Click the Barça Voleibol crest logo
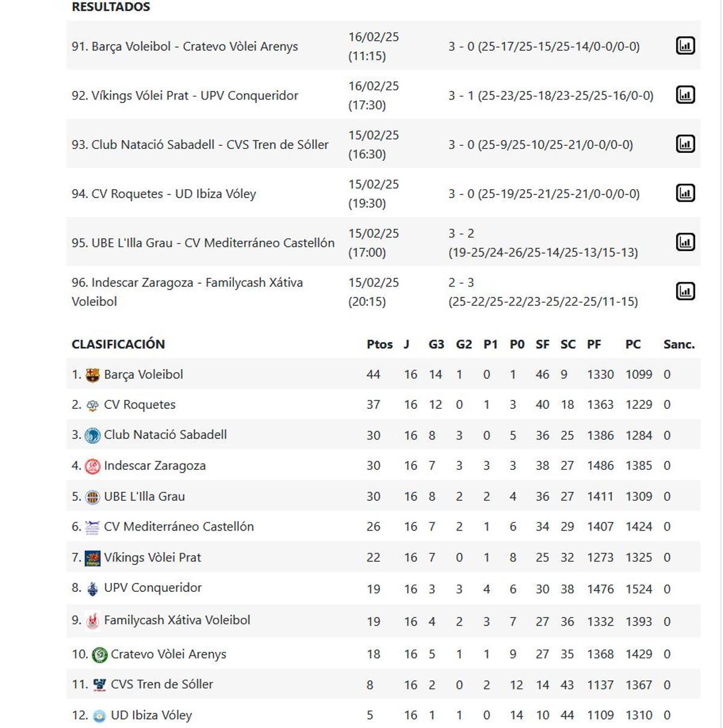The image size is (723, 728). (92, 373)
